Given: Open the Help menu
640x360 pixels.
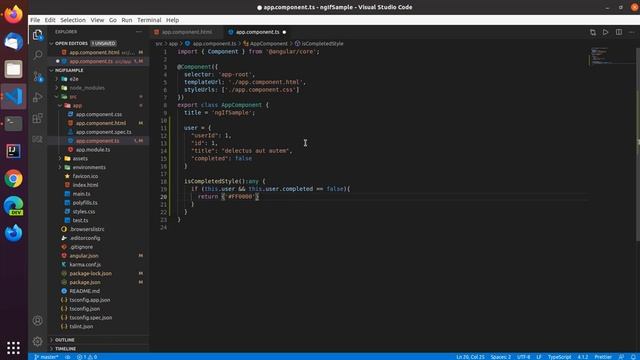Looking at the screenshot, I should click(x=172, y=20).
